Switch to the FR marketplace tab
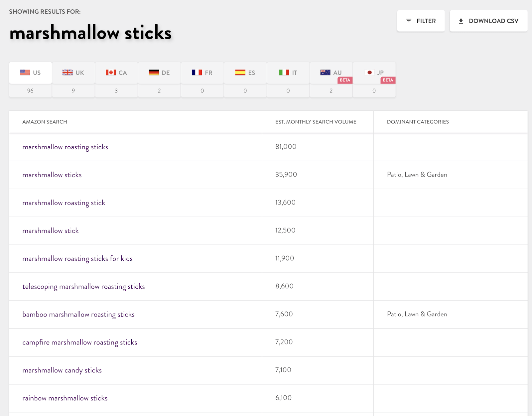The image size is (532, 416). (202, 73)
